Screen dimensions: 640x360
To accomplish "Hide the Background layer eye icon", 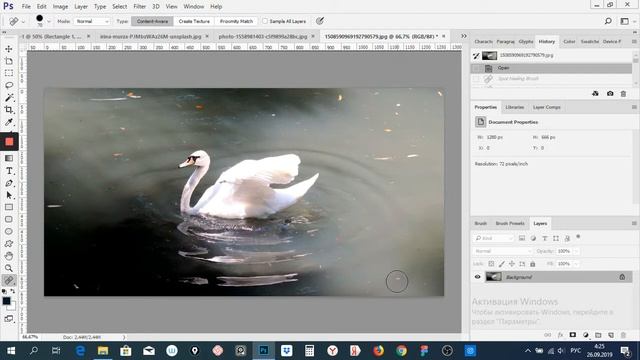I will [477, 277].
